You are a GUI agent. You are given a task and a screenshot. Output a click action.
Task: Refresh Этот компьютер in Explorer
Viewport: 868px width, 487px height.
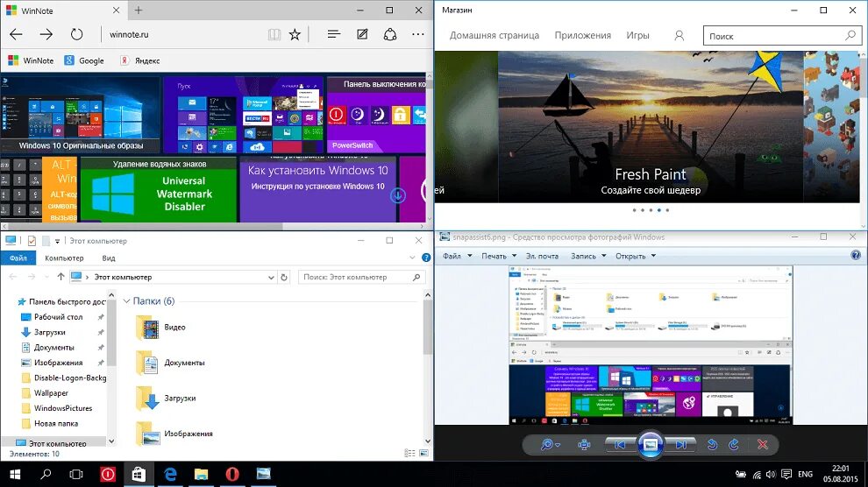tap(284, 278)
